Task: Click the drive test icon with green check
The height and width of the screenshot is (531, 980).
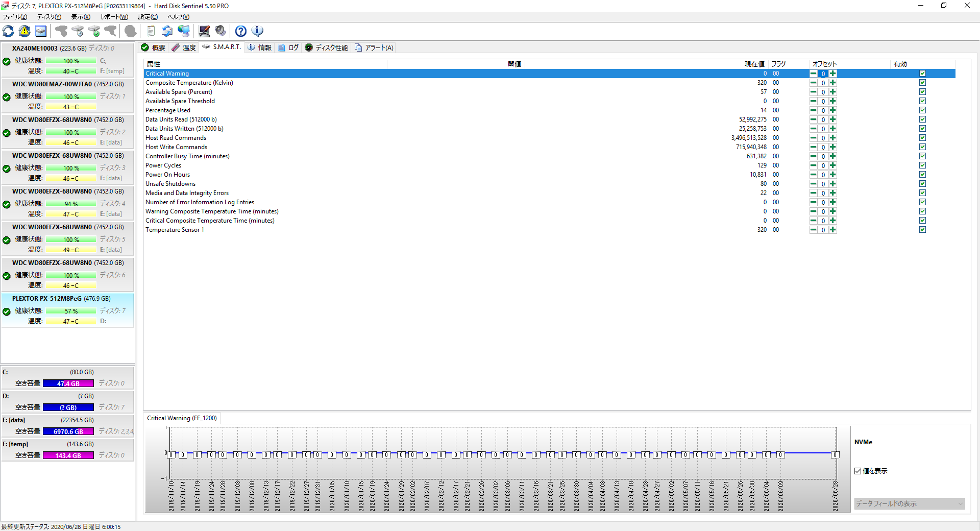Action: pos(94,31)
